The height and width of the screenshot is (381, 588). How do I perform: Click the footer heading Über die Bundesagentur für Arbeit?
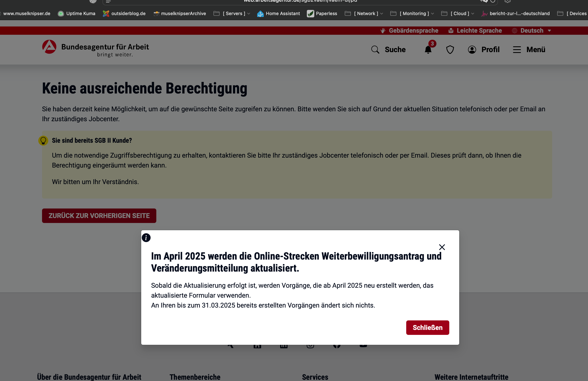click(89, 377)
